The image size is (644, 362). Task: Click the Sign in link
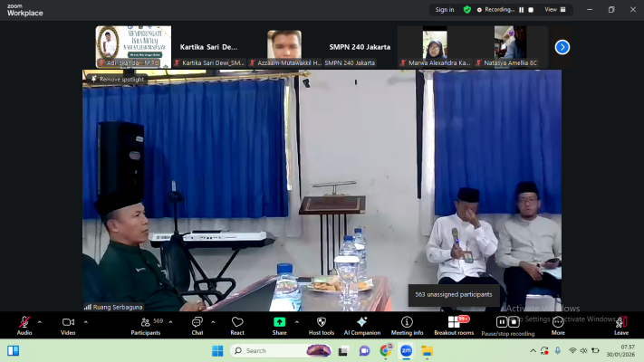pyautogui.click(x=444, y=10)
